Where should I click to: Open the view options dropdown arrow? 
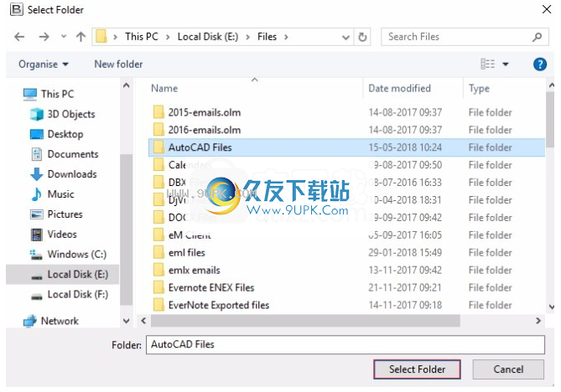click(x=506, y=64)
